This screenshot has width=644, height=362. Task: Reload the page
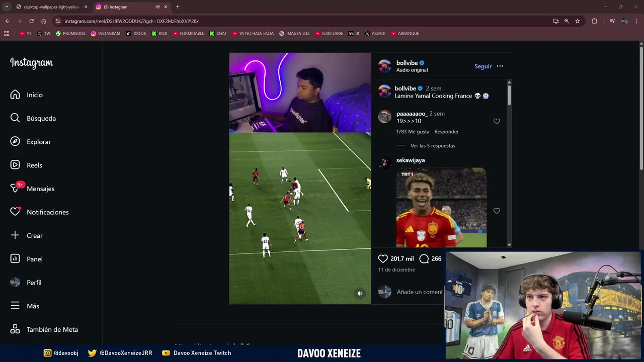(x=31, y=21)
